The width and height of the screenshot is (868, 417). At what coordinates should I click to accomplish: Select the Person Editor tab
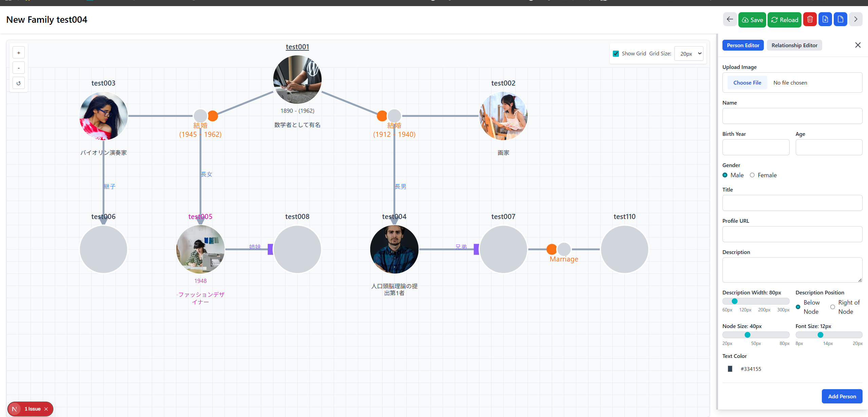click(743, 45)
